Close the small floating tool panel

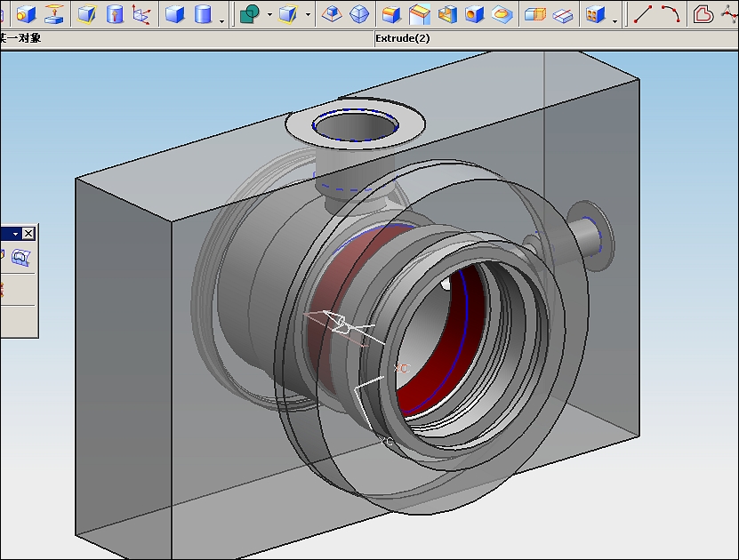(x=28, y=233)
